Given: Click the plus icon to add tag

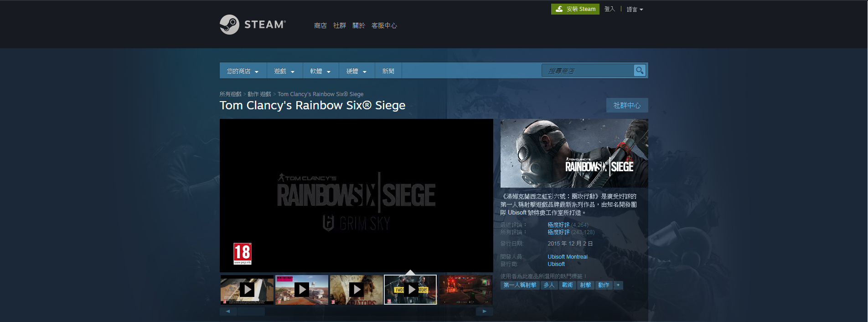Looking at the screenshot, I should tap(618, 285).
